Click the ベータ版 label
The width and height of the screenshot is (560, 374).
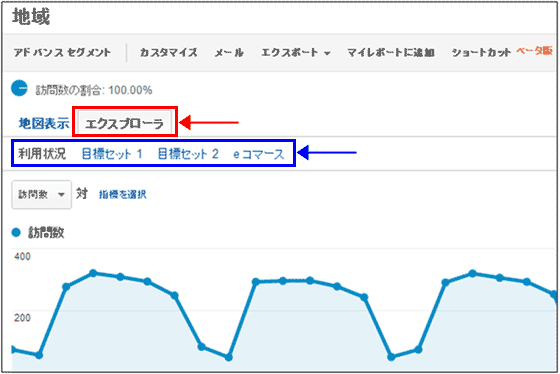click(x=534, y=51)
